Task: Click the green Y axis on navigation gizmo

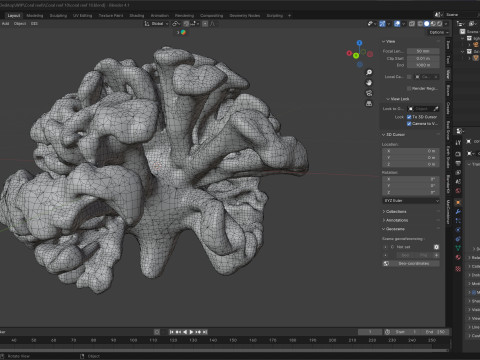Action: (356, 55)
